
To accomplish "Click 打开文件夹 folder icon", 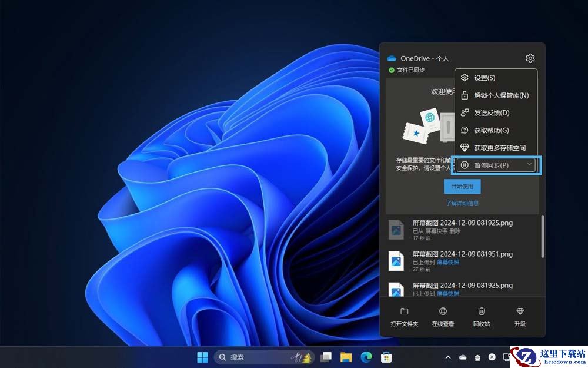I will click(x=405, y=311).
